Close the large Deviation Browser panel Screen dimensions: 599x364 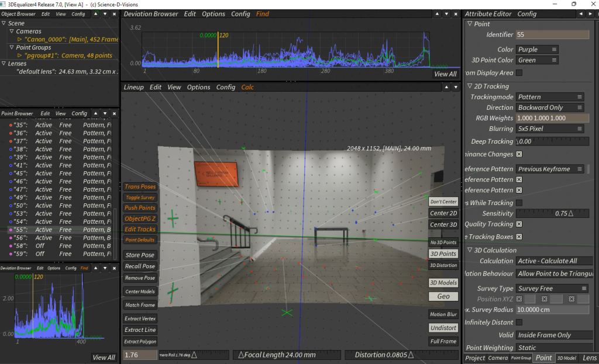(456, 14)
